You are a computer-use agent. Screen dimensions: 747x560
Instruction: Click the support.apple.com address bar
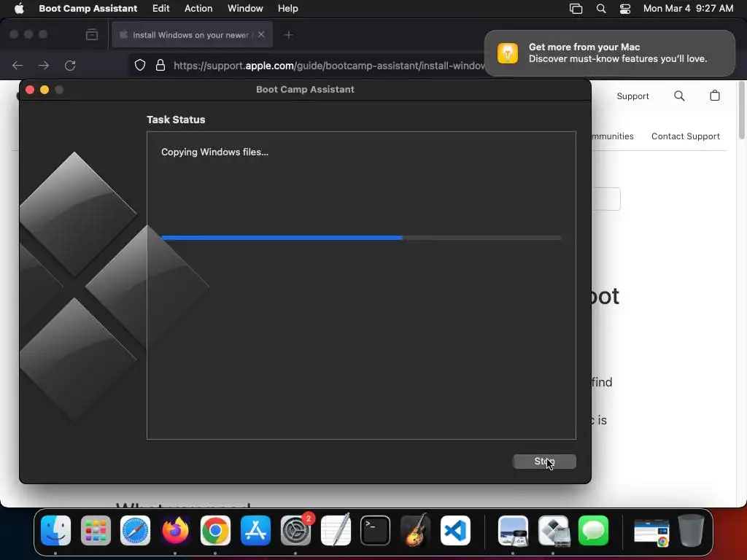click(329, 65)
